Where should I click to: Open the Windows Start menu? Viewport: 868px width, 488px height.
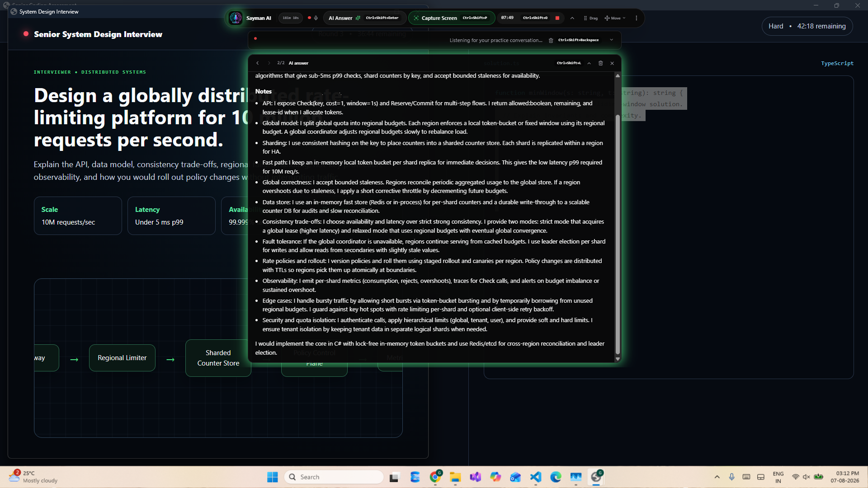[273, 477]
